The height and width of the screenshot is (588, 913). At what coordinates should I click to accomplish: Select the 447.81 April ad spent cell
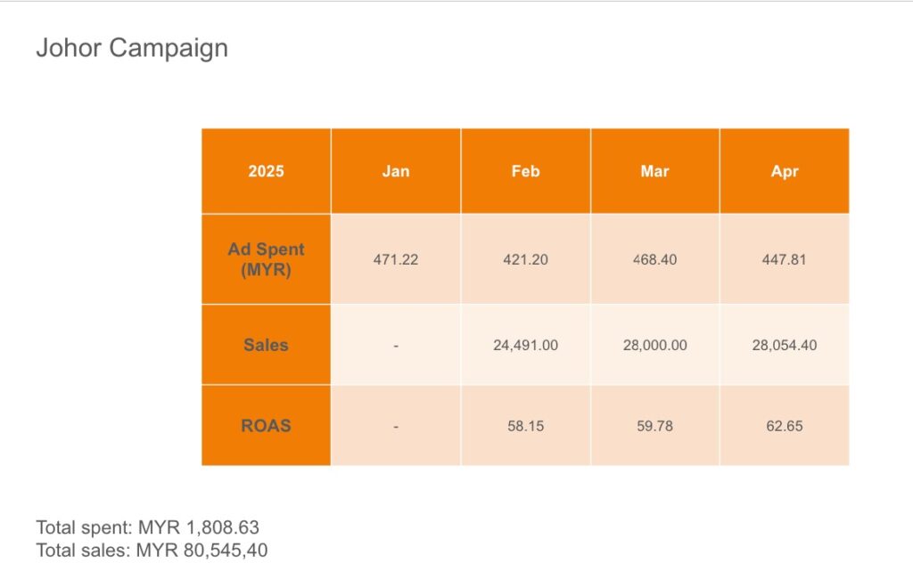click(785, 260)
